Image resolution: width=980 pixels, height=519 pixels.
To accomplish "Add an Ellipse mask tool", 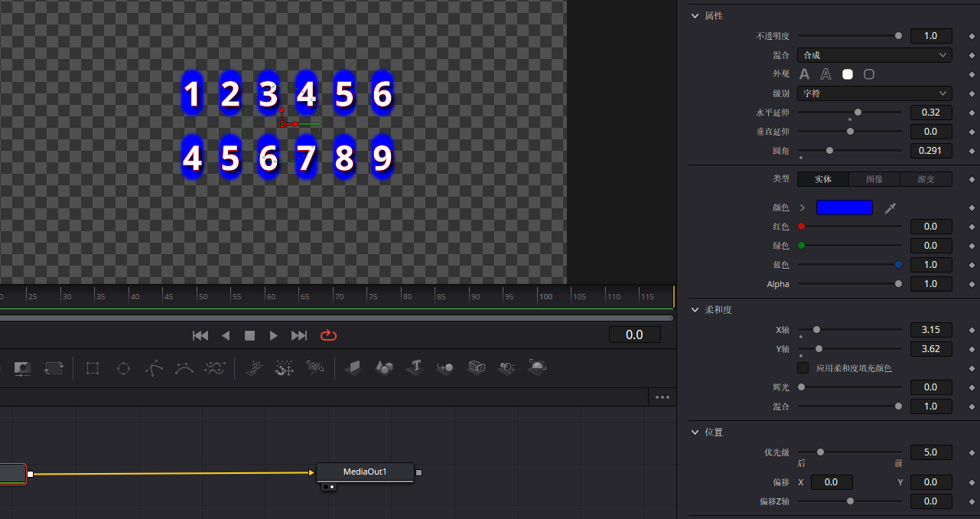I will [x=123, y=368].
